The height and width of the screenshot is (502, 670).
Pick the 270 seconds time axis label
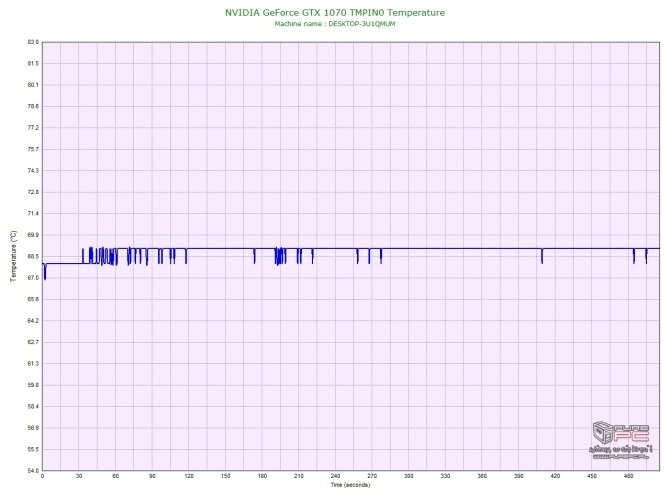(372, 476)
